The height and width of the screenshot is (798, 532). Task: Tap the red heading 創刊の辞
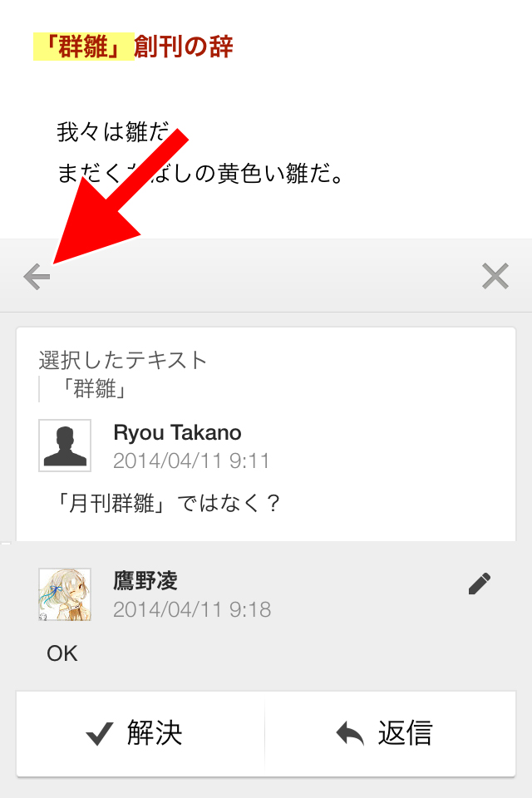point(183,47)
